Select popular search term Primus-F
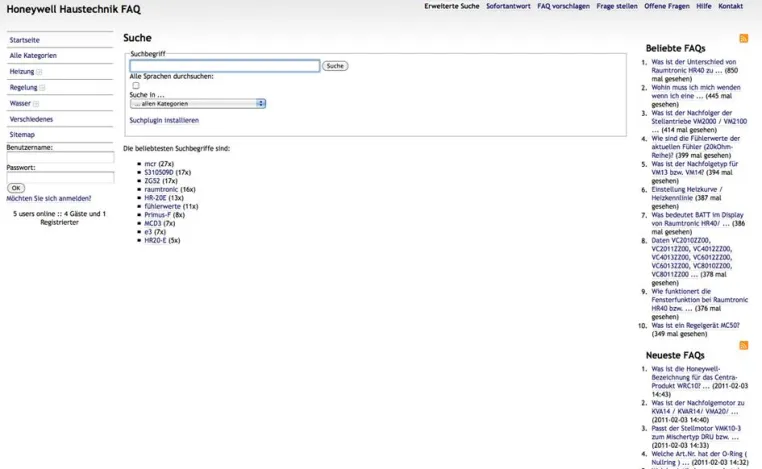This screenshot has width=762, height=469. (157, 215)
